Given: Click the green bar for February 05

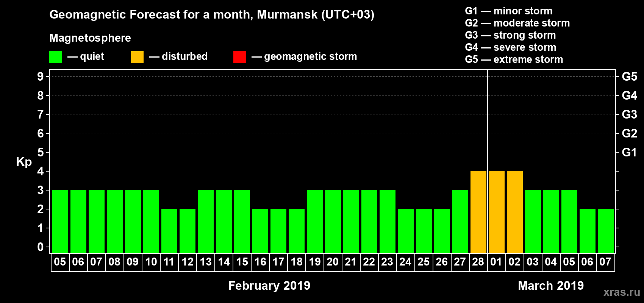Looking at the screenshot, I should [x=60, y=222].
